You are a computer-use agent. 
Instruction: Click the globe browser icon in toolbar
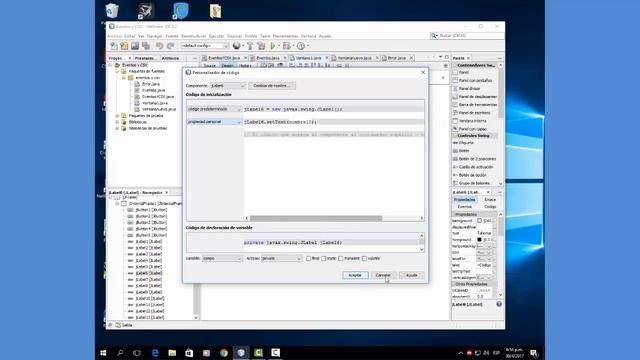point(236,46)
